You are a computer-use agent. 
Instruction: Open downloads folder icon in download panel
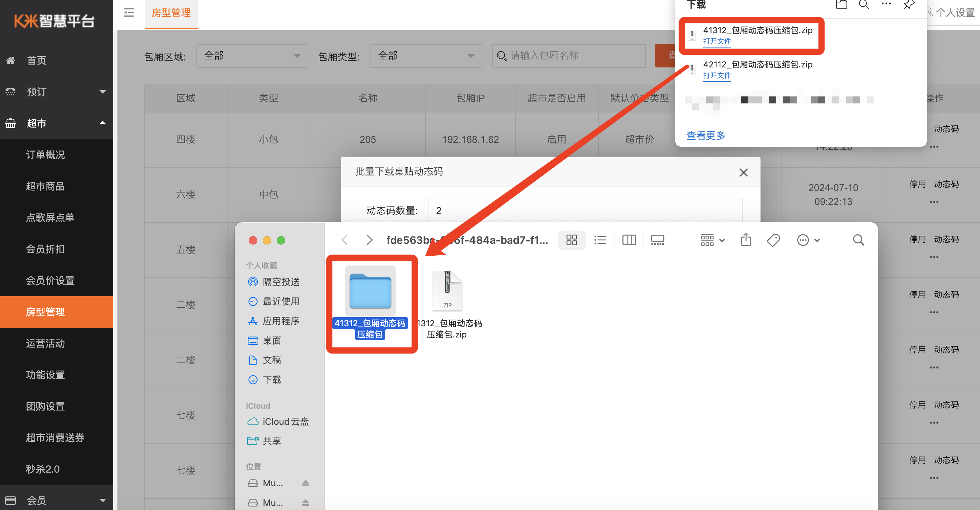click(x=841, y=5)
